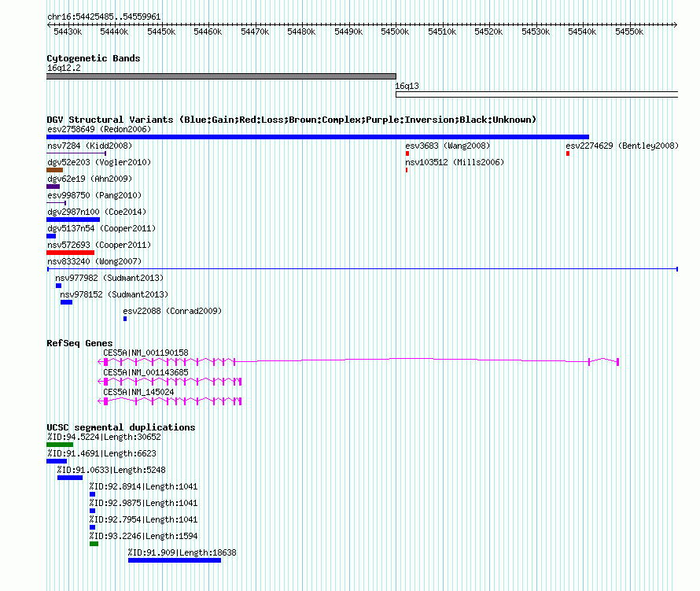Click the RefSeq Genes track title
Screen dimensions: 700x591
79,343
